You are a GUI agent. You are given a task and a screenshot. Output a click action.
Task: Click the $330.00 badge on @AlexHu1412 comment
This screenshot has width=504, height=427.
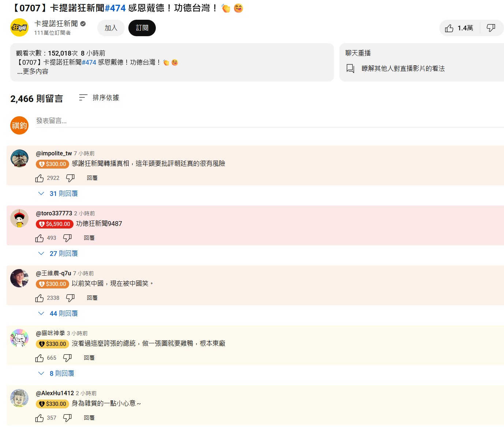coord(52,404)
